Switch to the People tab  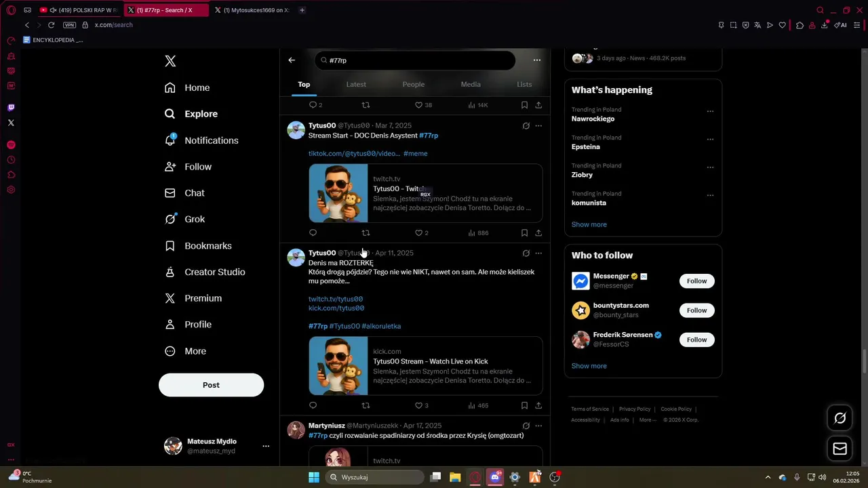click(414, 84)
